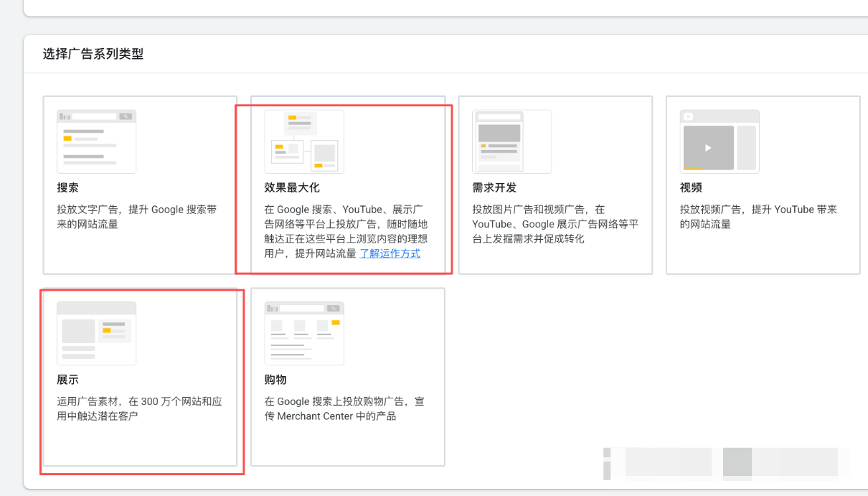
Task: Click the banner ad illustration on 展示 card
Action: 96,332
